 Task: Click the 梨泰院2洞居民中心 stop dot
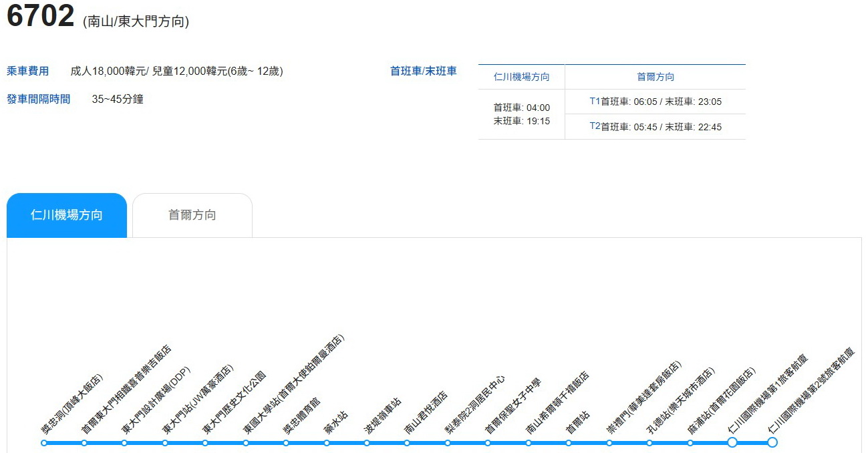coord(447,442)
